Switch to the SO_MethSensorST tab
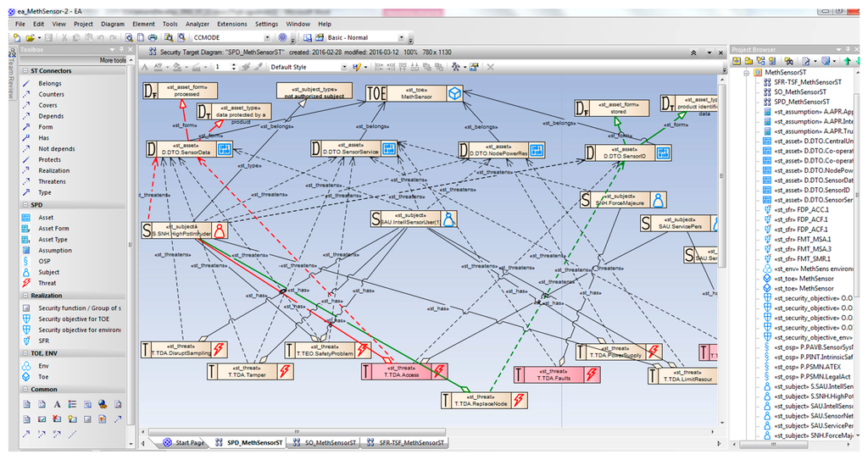 coord(326,442)
